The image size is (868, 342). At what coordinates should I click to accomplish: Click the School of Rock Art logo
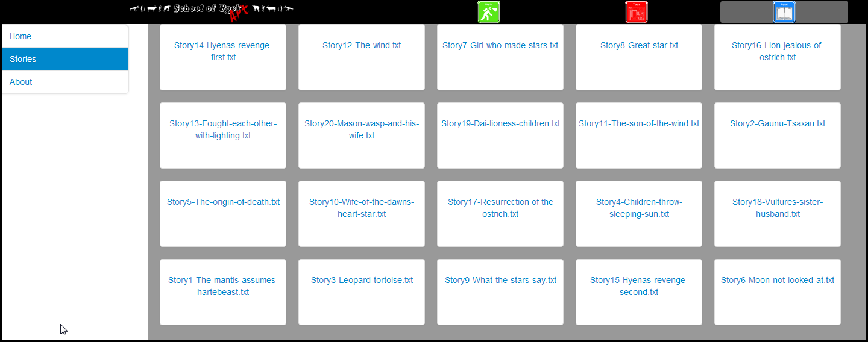212,10
